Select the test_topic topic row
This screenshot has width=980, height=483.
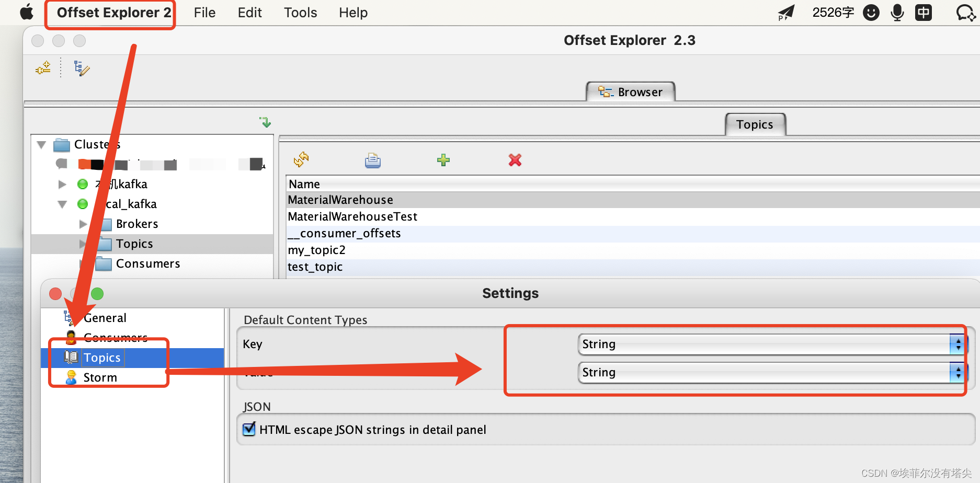633,267
